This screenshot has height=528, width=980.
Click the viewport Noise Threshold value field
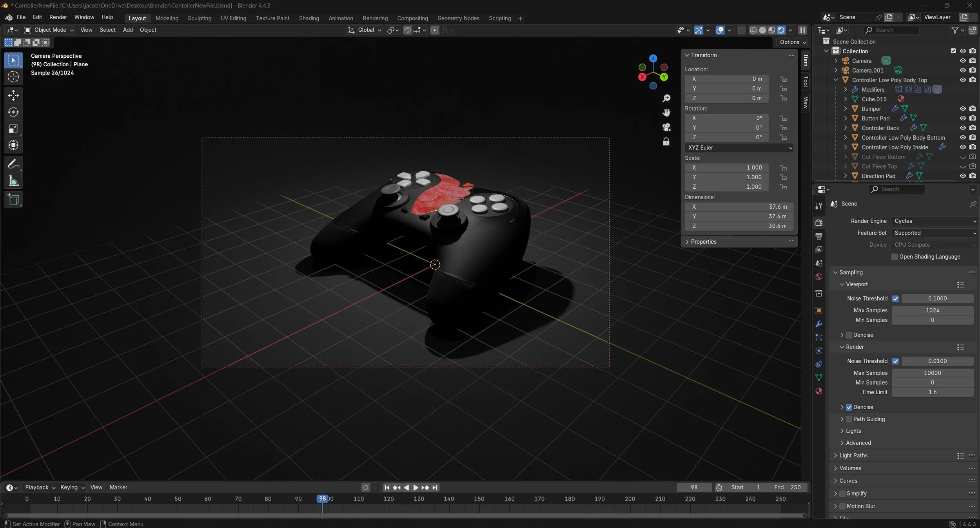(937, 299)
